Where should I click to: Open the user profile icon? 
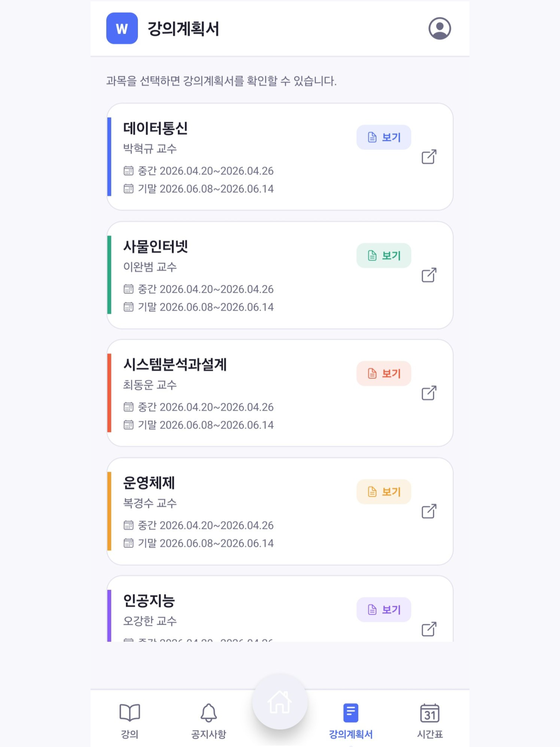click(439, 28)
